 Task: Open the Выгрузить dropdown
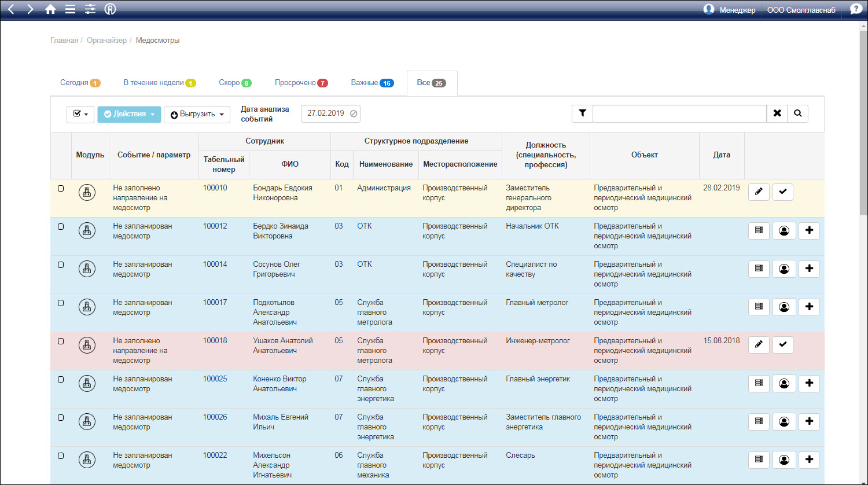tap(197, 114)
